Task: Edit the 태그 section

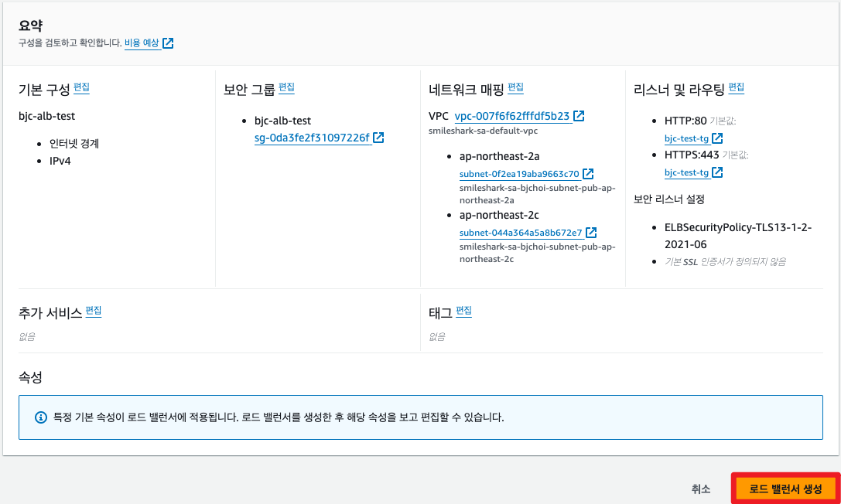Action: coord(463,312)
